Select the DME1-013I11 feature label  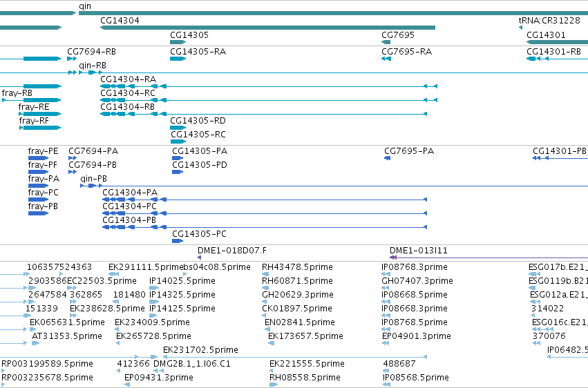coord(419,251)
